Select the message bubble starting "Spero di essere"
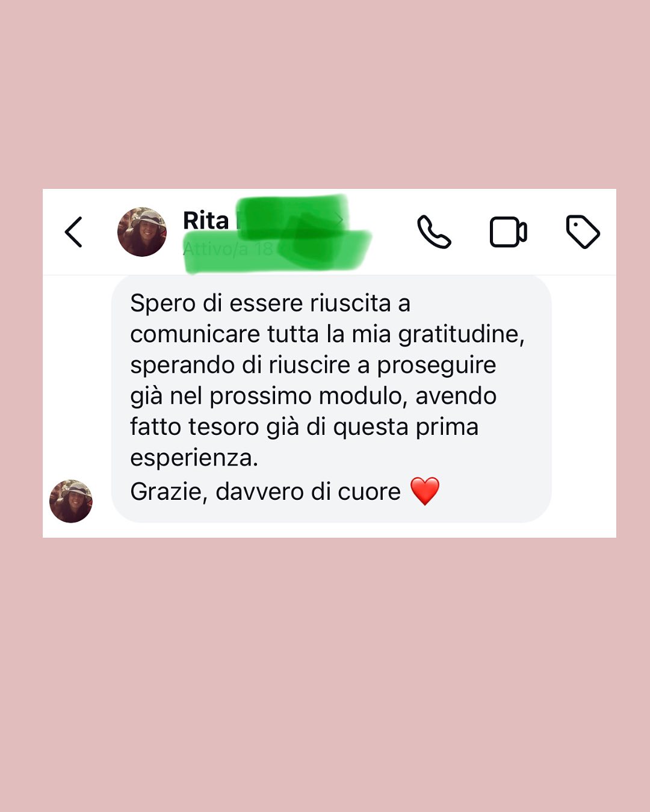Screen dimensions: 650x812 coord(331,399)
